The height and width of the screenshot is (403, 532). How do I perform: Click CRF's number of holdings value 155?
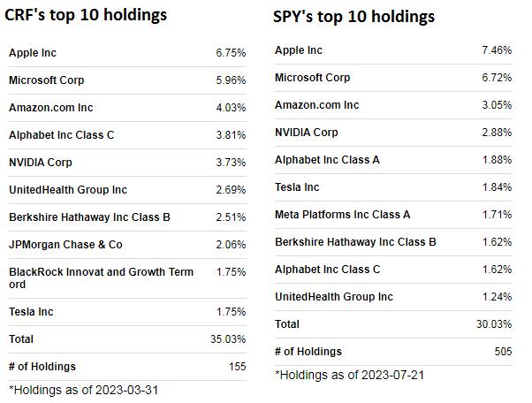236,366
